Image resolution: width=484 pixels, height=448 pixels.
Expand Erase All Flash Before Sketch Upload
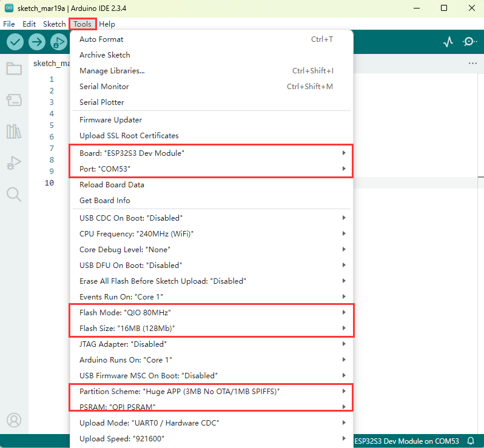click(x=212, y=281)
